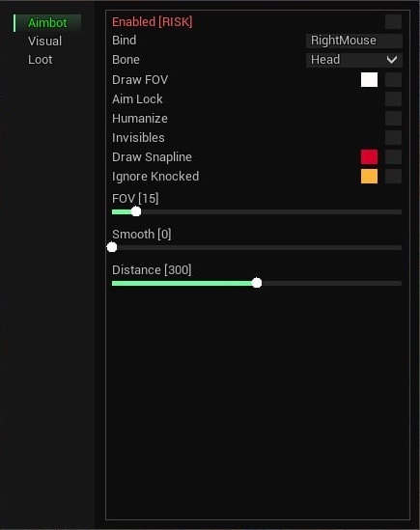Click the empty Smooth slider track
The height and width of the screenshot is (530, 420).
point(260,247)
